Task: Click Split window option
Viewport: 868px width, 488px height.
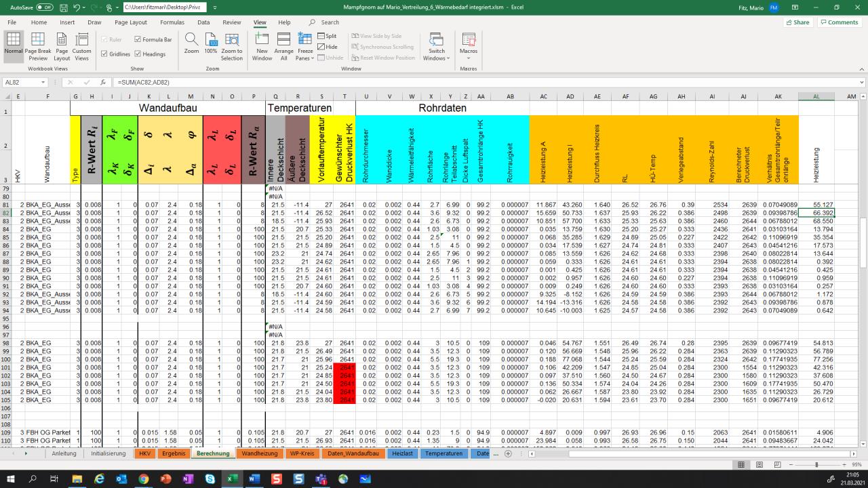Action: point(327,37)
